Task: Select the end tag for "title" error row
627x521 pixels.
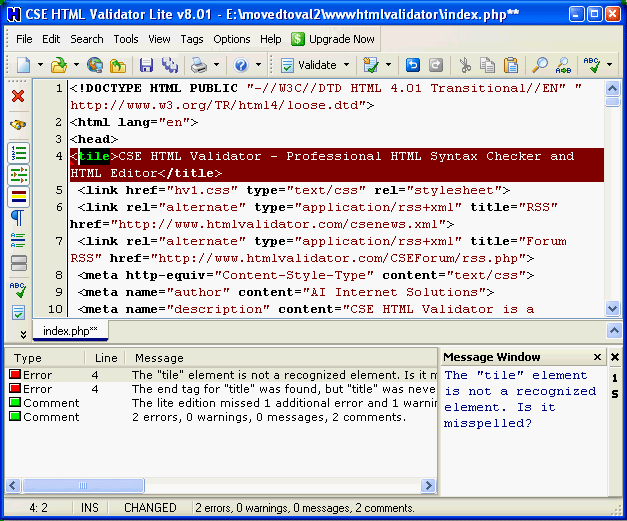Action: (222, 389)
